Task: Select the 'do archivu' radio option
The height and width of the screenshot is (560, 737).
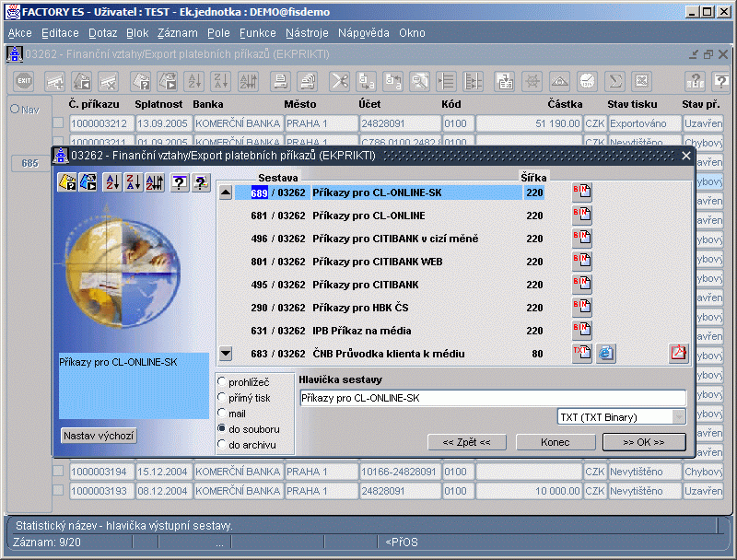Action: pyautogui.click(x=221, y=445)
